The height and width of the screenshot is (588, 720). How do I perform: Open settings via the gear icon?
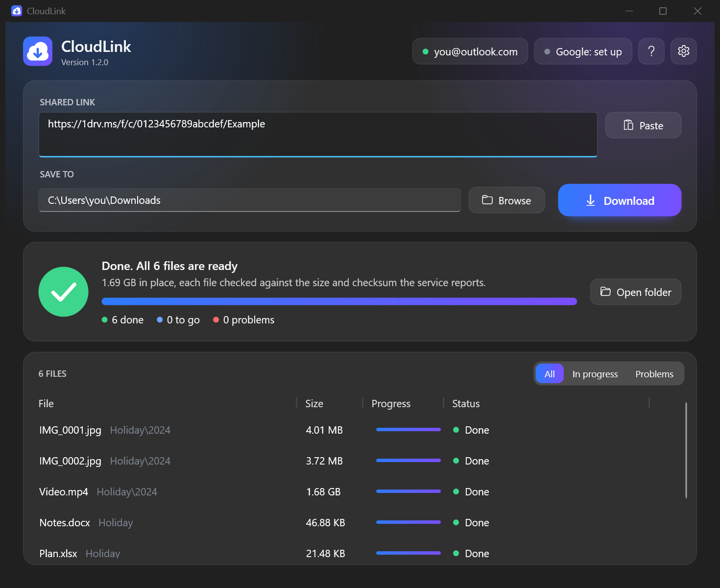[684, 51]
